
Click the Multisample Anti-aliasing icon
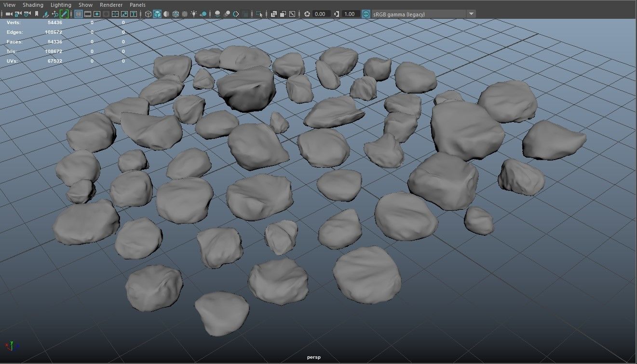236,14
